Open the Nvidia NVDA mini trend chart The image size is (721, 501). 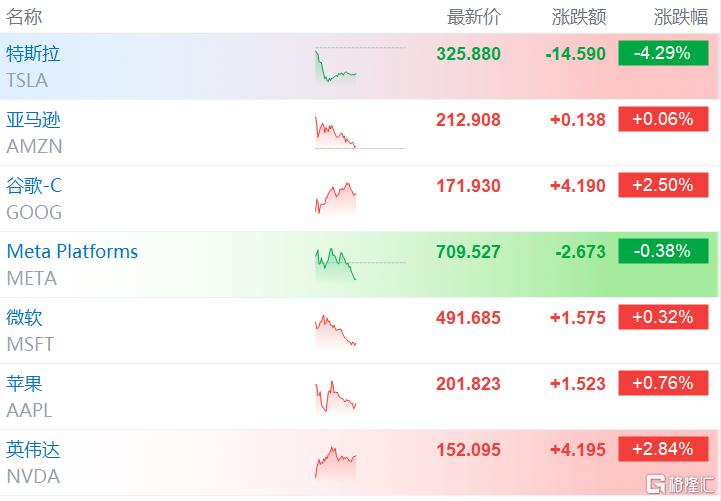336,462
